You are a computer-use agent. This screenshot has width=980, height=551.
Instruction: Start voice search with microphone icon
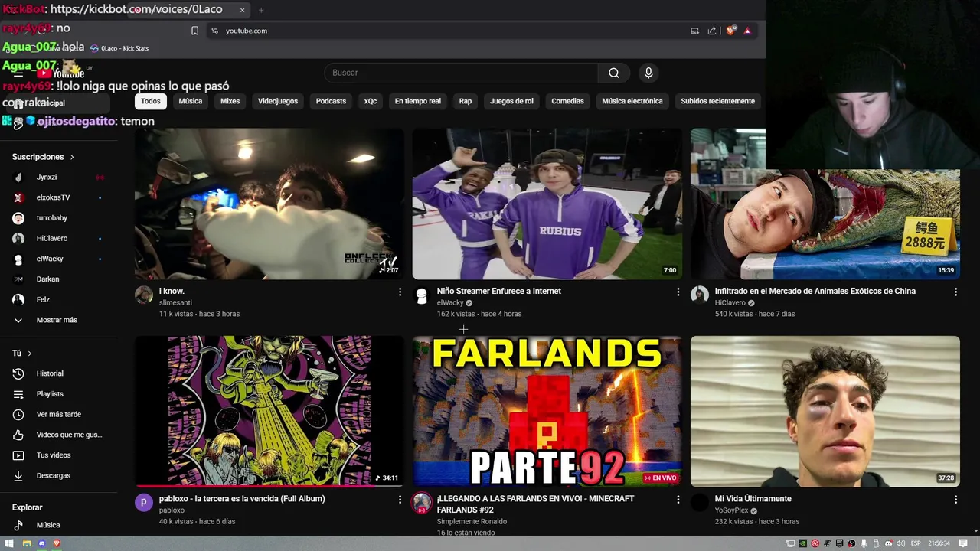tap(648, 73)
